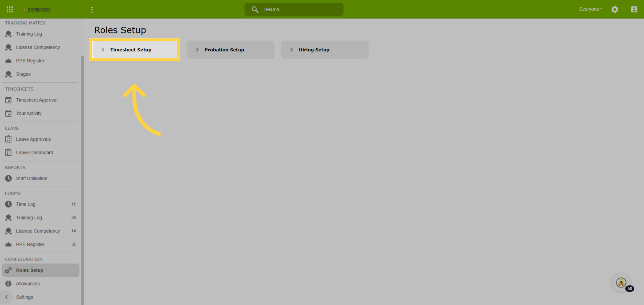644x305 pixels.
Task: Expand the Probation Setup chevron
Action: 197,50
